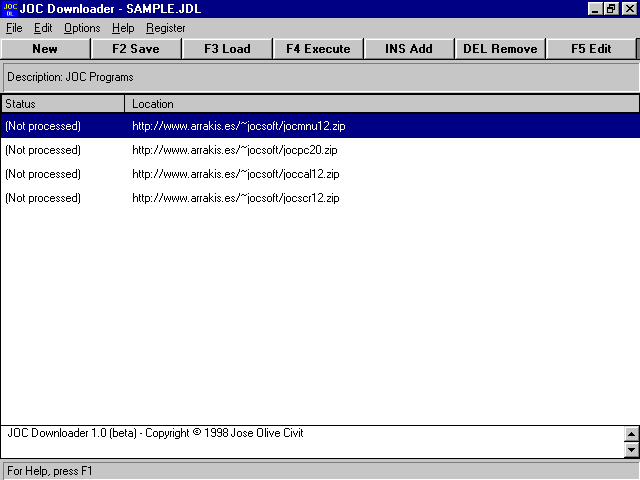Select the joccal12.zip download row
The image size is (640, 480).
[x=235, y=174]
